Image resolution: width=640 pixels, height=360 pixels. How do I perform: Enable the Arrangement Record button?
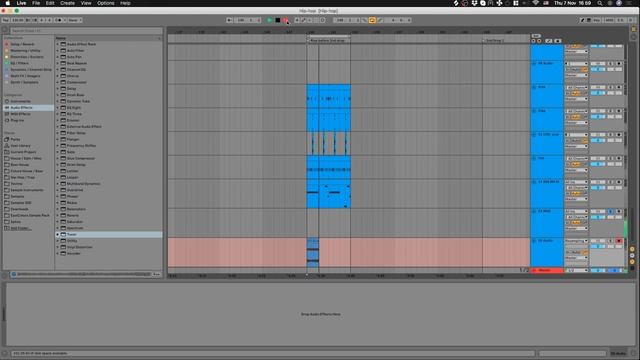(285, 20)
